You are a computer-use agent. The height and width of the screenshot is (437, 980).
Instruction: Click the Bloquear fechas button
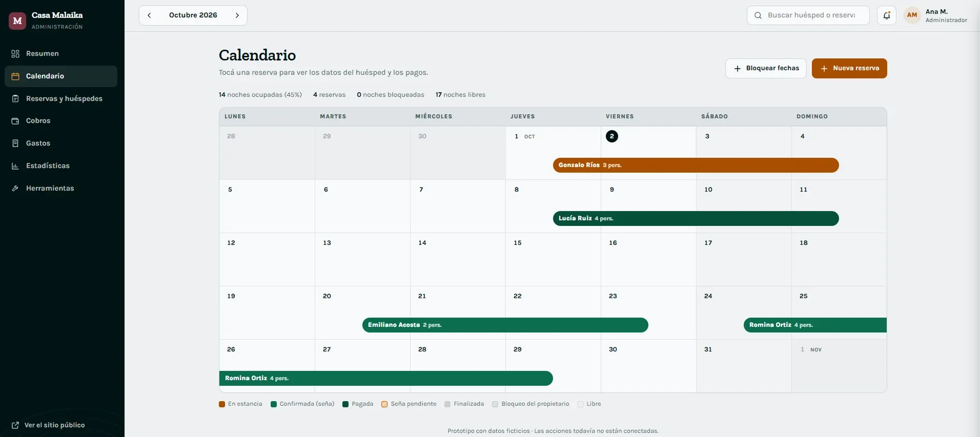click(766, 69)
